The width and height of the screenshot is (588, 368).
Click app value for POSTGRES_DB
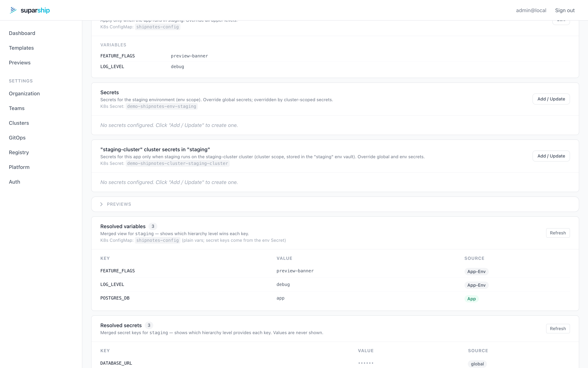280,298
